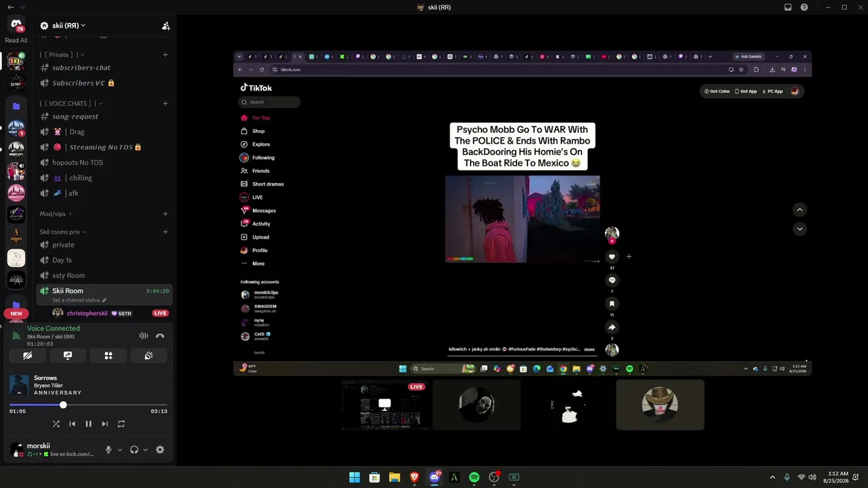Skip to the previous track
Image resolution: width=868 pixels, height=488 pixels.
point(73,424)
